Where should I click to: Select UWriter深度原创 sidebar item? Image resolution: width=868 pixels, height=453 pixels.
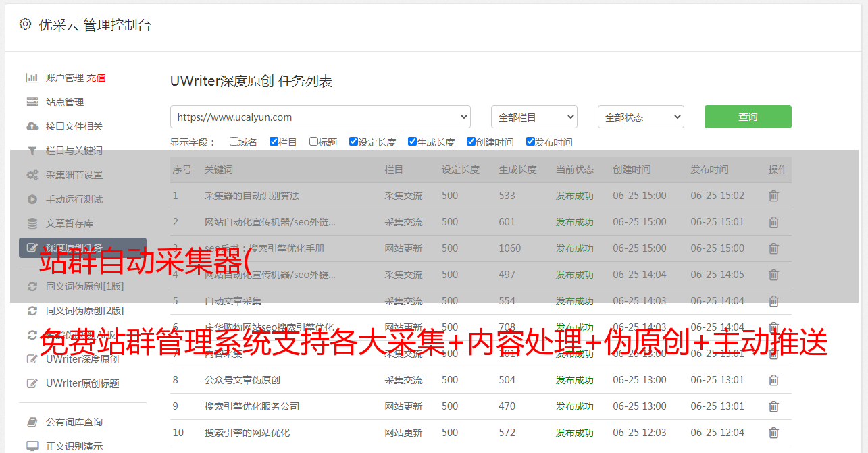pos(82,359)
